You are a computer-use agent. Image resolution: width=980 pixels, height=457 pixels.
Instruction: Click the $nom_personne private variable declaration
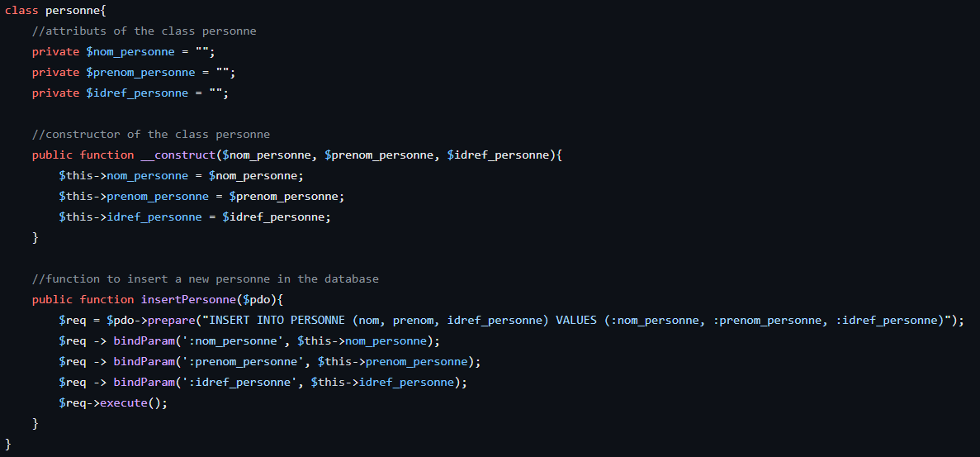(x=130, y=52)
